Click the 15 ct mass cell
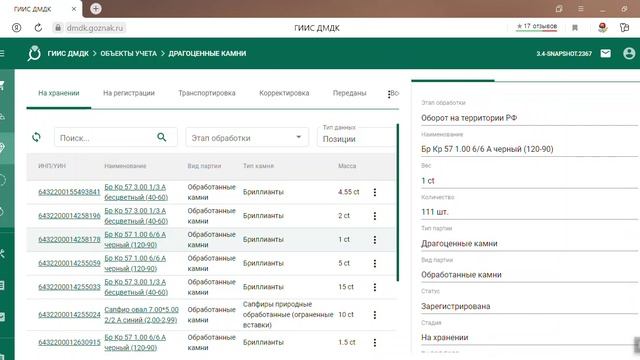Viewport: 640px width, 360px height. (346, 287)
